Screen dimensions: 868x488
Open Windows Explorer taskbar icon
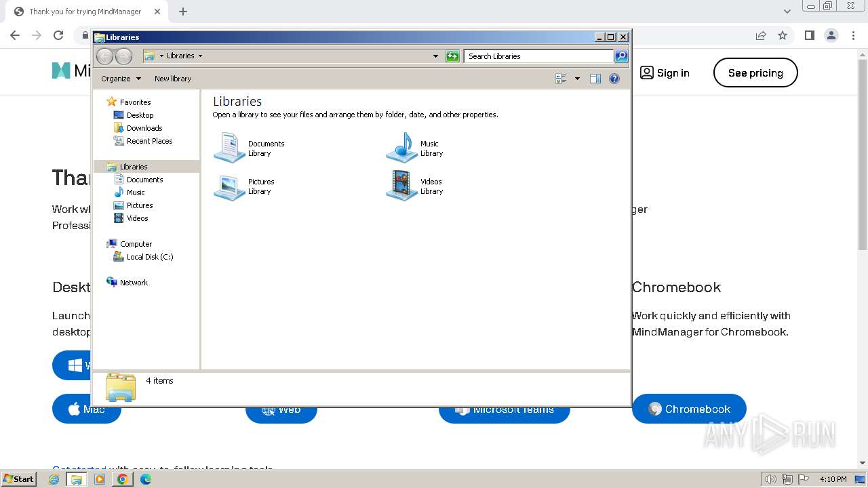tap(77, 479)
